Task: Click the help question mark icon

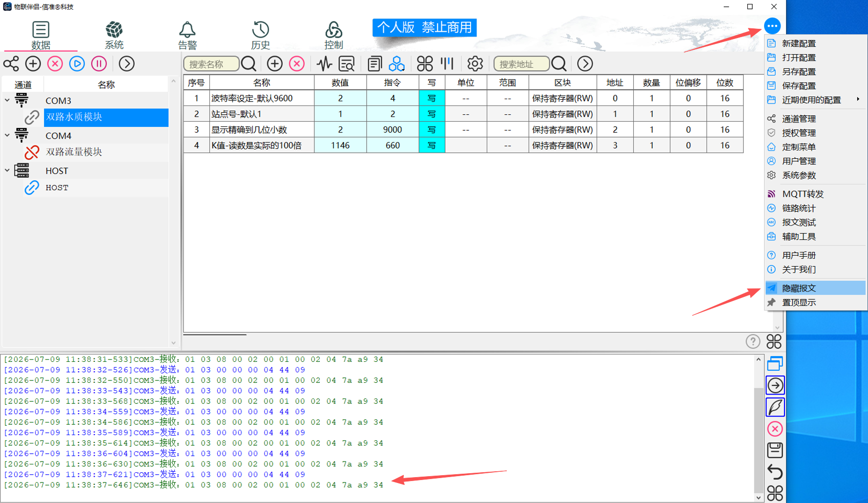Action: (753, 341)
